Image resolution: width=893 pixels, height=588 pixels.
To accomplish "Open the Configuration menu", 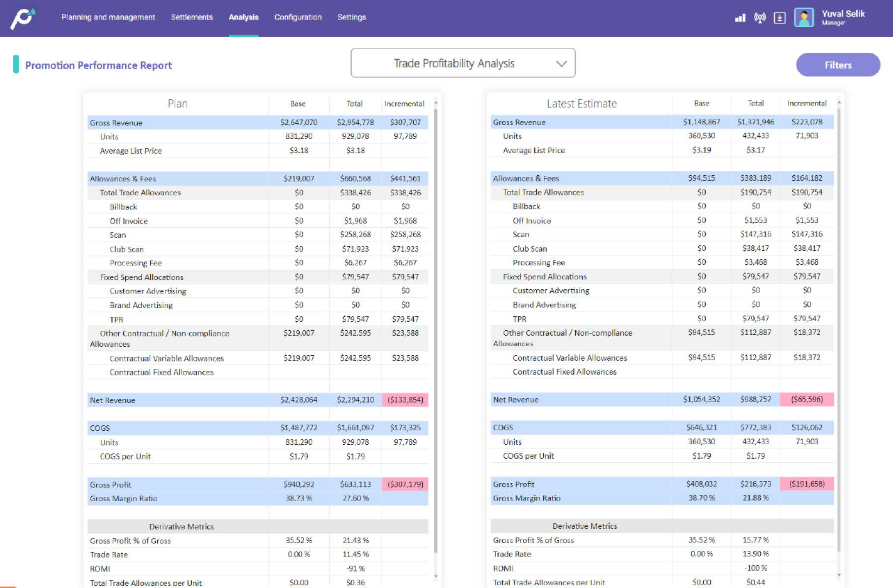I will click(298, 17).
